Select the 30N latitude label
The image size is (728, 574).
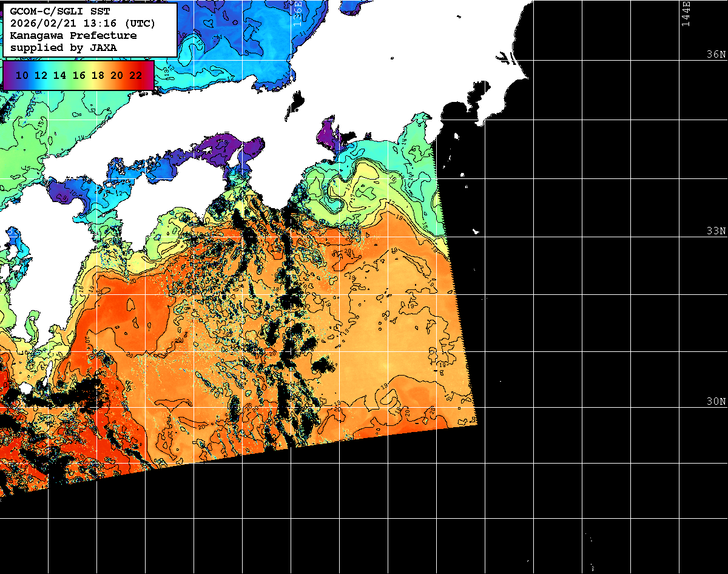point(716,402)
